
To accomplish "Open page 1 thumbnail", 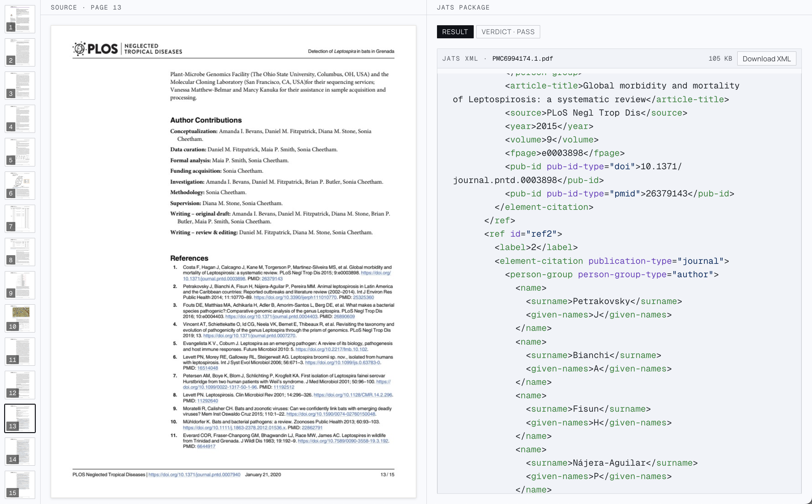I will pyautogui.click(x=20, y=19).
